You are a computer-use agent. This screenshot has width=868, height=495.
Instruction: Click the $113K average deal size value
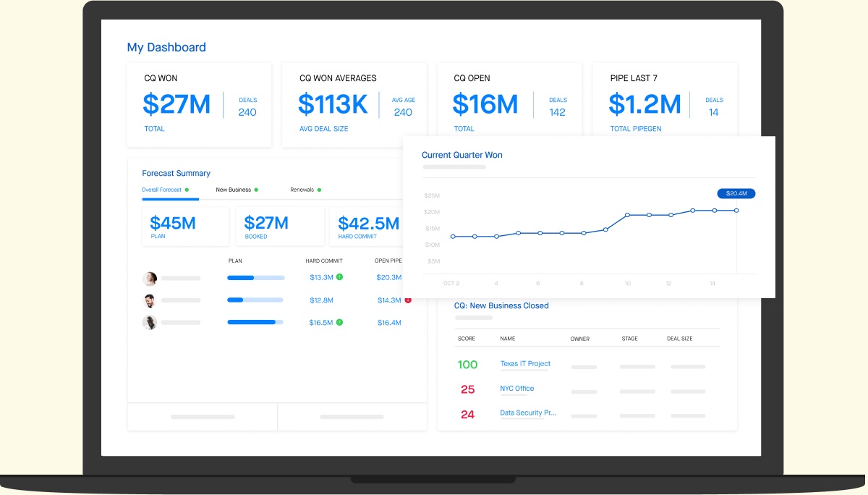[x=333, y=105]
